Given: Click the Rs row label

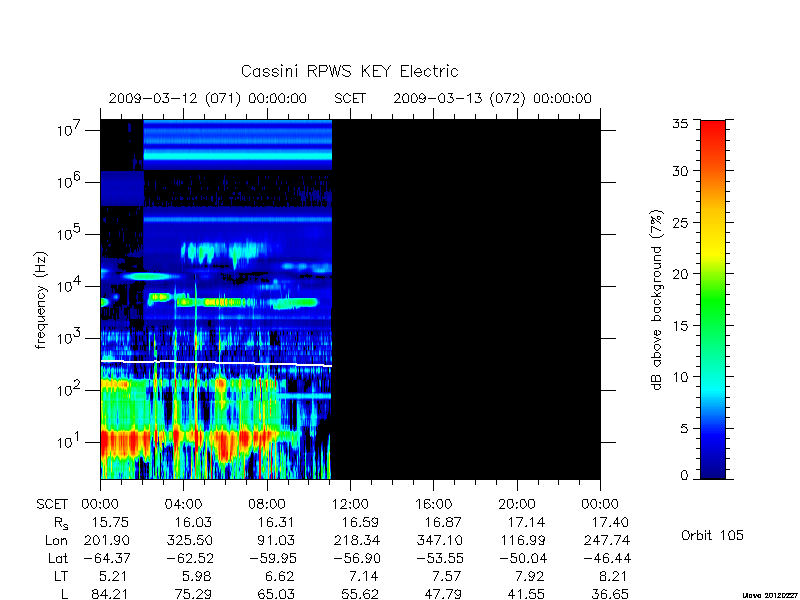Looking at the screenshot, I should (61, 523).
